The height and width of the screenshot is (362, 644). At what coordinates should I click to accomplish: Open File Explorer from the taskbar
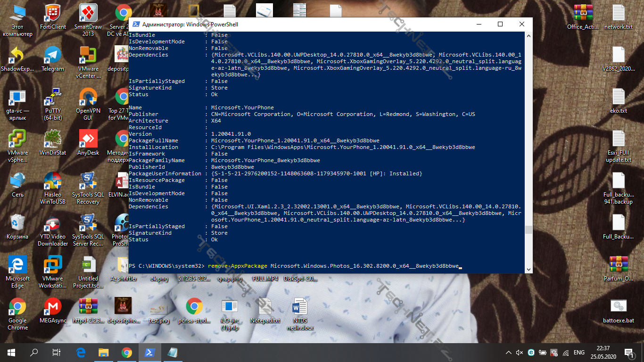(x=103, y=352)
